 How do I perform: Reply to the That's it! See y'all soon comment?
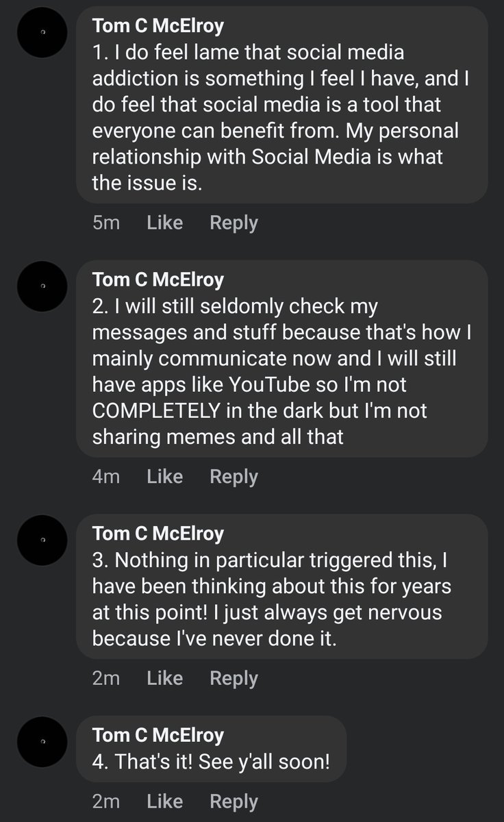coord(234,802)
